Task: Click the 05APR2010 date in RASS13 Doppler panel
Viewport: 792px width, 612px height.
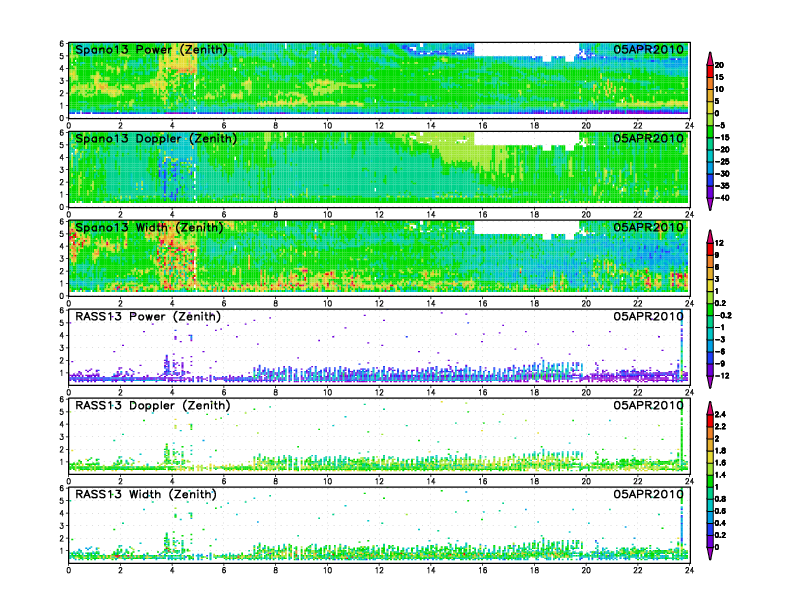Action: (x=649, y=405)
